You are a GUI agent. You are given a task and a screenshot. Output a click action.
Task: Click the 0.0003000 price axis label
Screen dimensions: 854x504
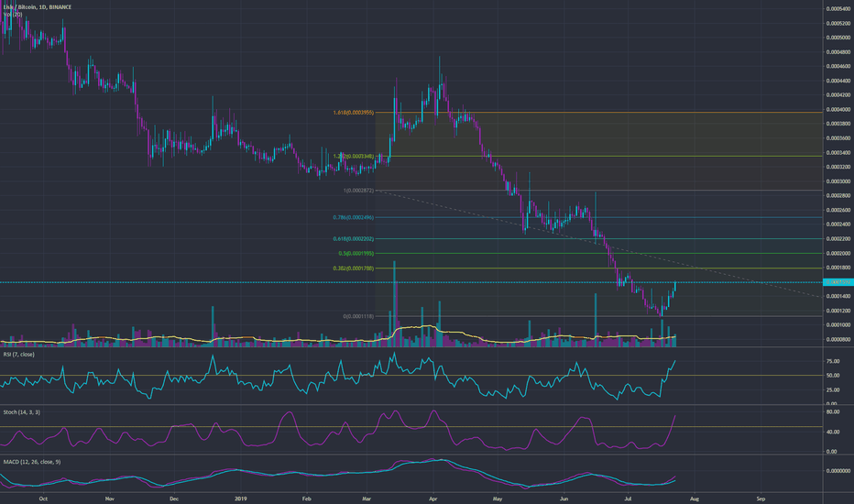click(x=838, y=181)
